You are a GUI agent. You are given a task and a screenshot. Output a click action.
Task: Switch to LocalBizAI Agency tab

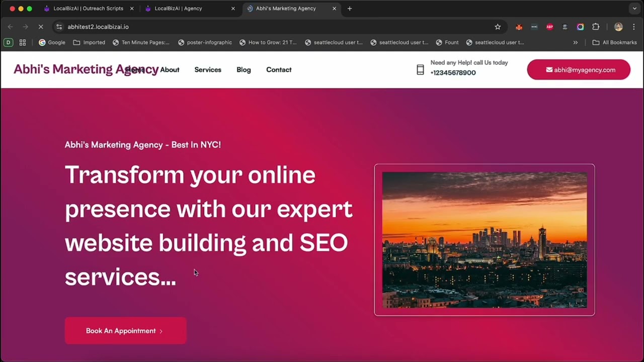(x=178, y=9)
